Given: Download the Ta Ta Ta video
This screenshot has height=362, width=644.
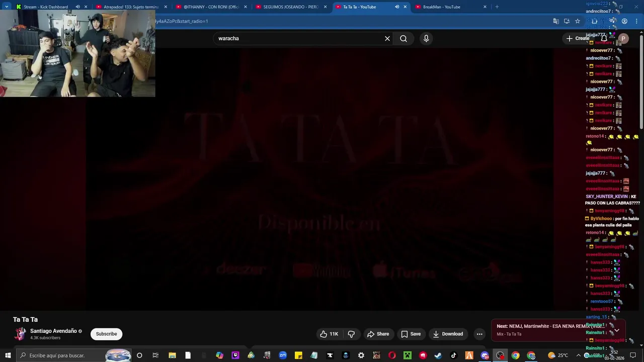Looking at the screenshot, I should 448,334.
